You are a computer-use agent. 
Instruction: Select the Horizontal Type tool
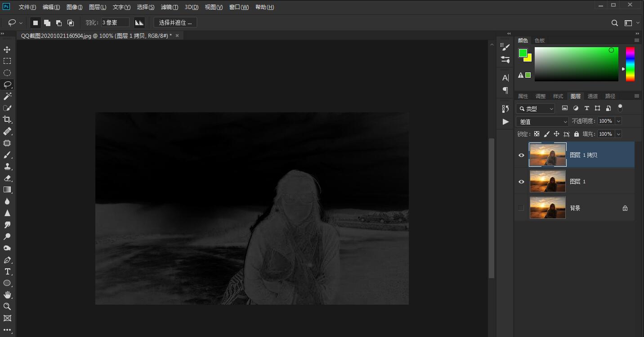click(7, 271)
